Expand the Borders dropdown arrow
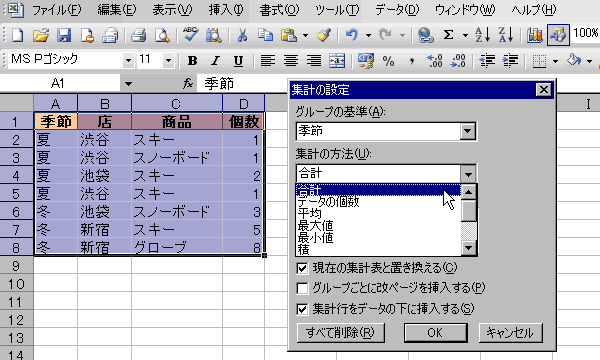Screen dimensions: 600x360 pos(556,61)
